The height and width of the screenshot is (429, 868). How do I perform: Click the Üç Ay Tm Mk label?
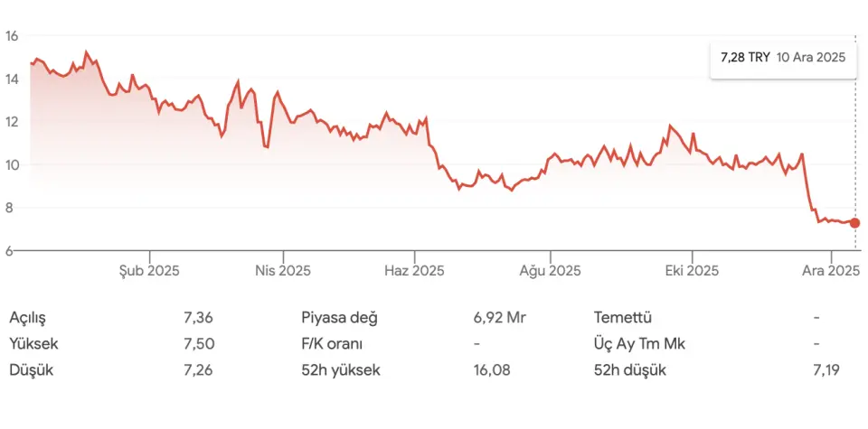click(639, 344)
